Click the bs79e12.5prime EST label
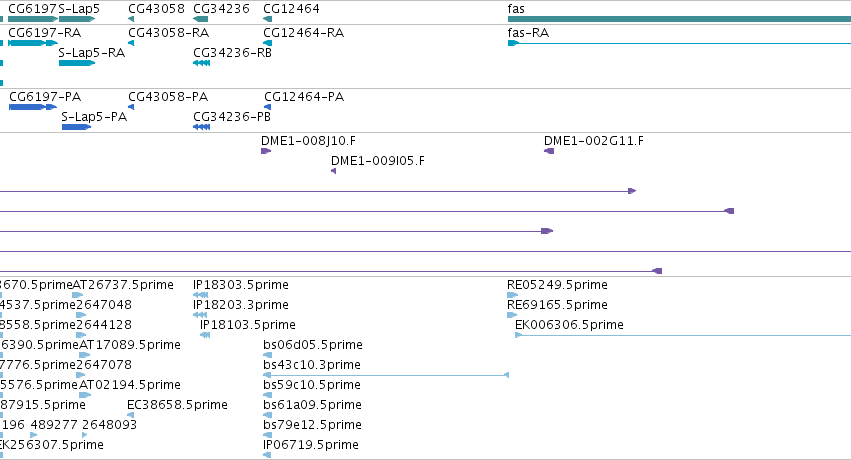 (312, 425)
